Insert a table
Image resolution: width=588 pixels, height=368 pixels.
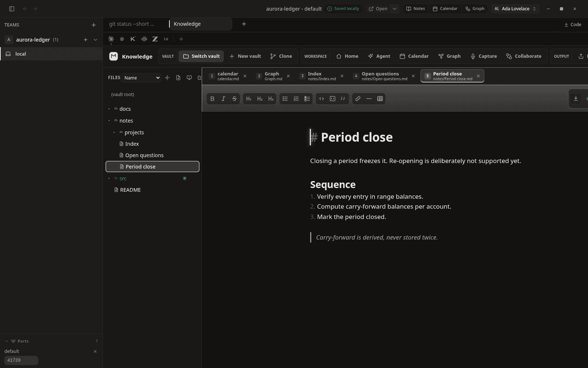coord(380,99)
